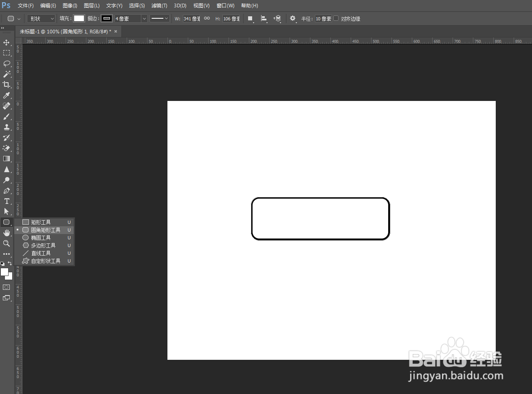Reset default foreground and background colors
The image size is (532, 394).
pos(2,264)
